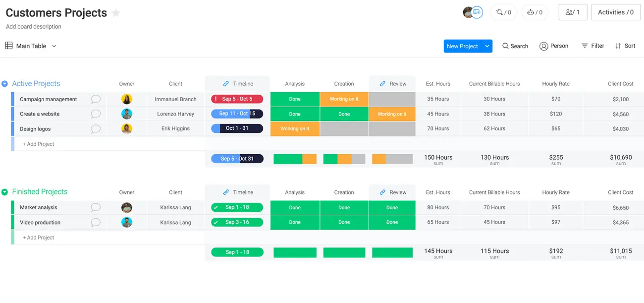Collapse the Finished Projects group
The height and width of the screenshot is (303, 644).
[x=5, y=192]
